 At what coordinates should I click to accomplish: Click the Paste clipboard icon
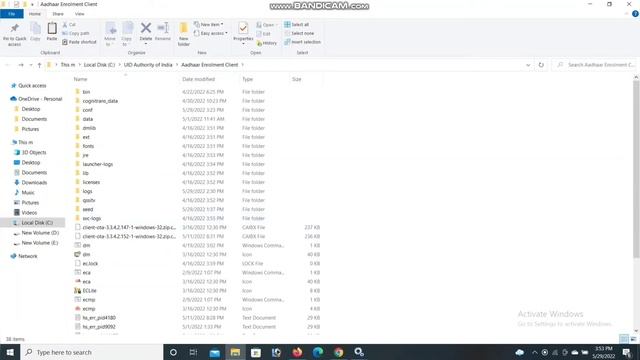pyautogui.click(x=52, y=29)
